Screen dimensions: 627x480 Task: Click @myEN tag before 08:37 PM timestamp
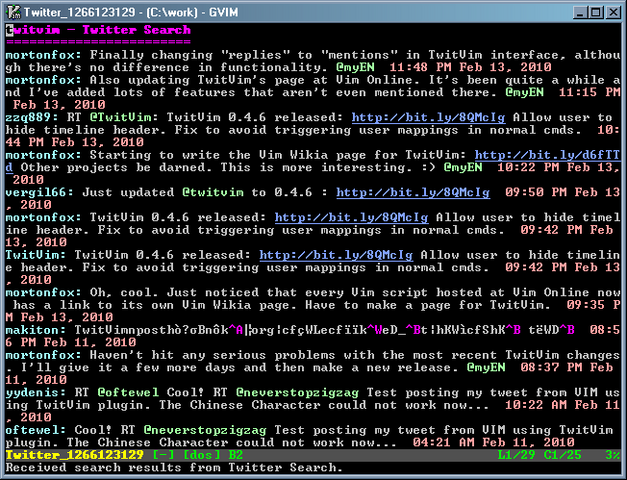point(486,368)
